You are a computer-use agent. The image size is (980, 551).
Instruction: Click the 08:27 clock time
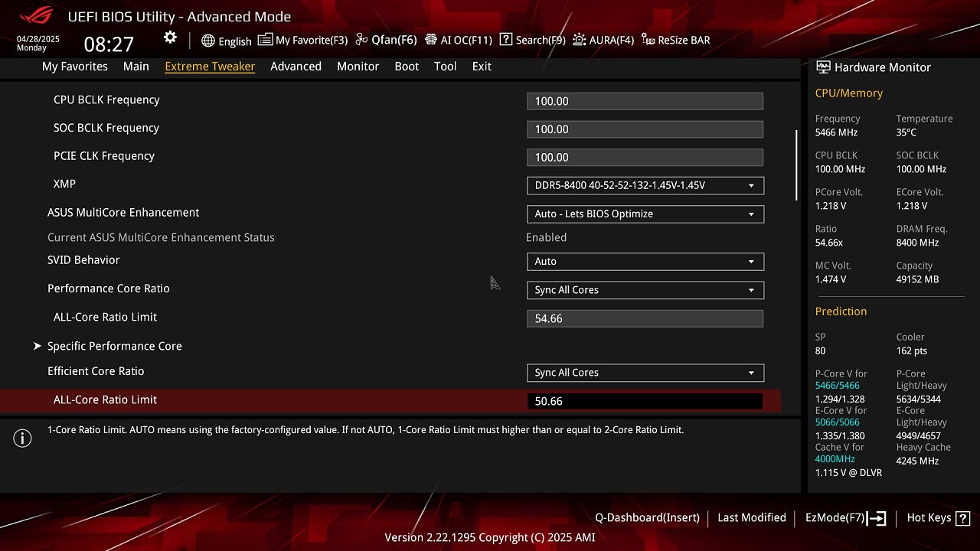[x=109, y=44]
